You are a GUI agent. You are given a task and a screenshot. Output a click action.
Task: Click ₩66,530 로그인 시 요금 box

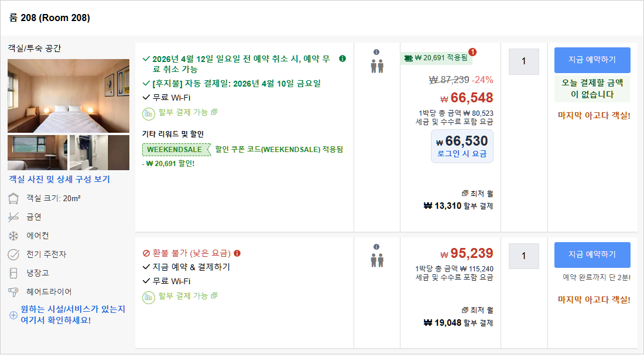(x=462, y=146)
